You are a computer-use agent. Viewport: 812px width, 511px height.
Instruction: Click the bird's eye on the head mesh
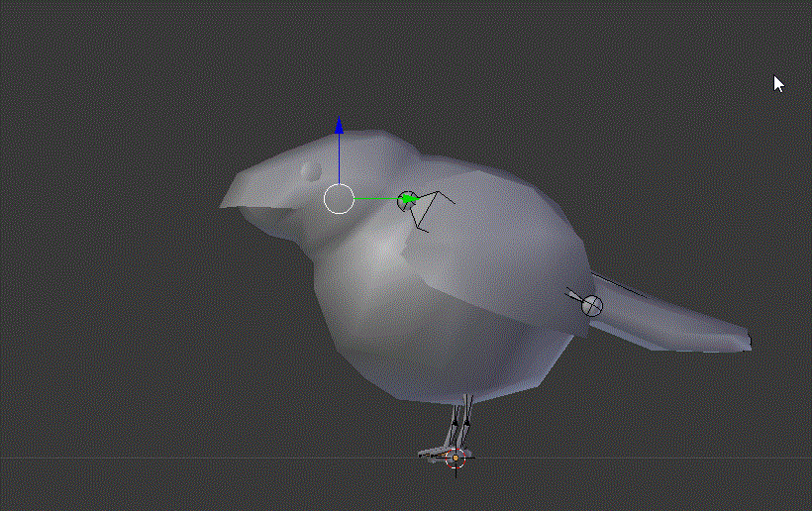[312, 171]
